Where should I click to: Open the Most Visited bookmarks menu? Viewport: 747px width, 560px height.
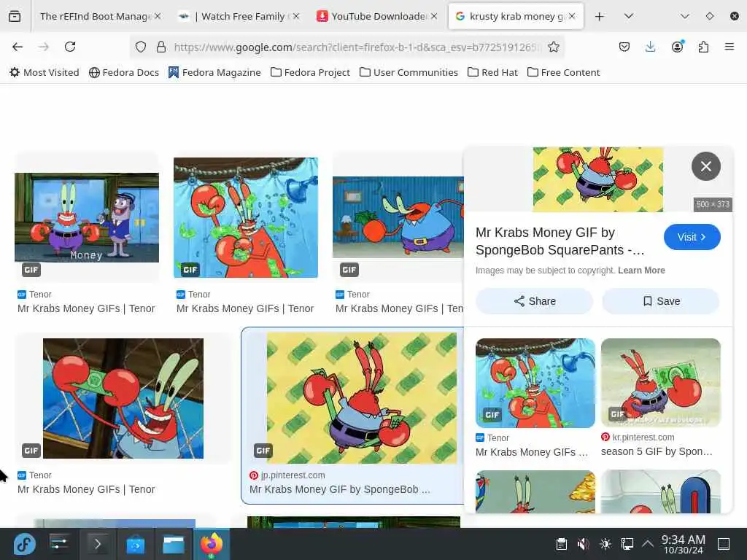click(x=44, y=72)
